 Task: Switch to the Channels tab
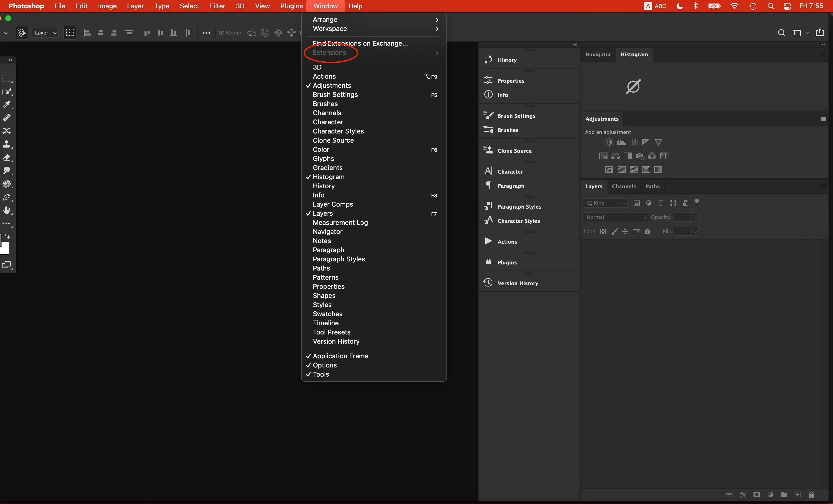pos(623,187)
